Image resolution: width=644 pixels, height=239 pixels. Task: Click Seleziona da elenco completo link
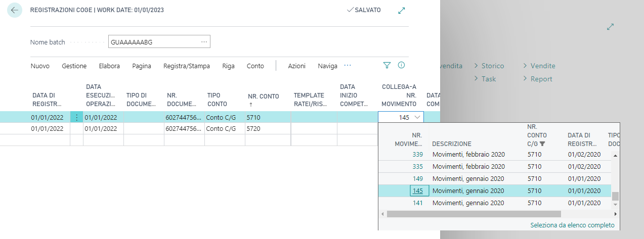tap(572, 225)
